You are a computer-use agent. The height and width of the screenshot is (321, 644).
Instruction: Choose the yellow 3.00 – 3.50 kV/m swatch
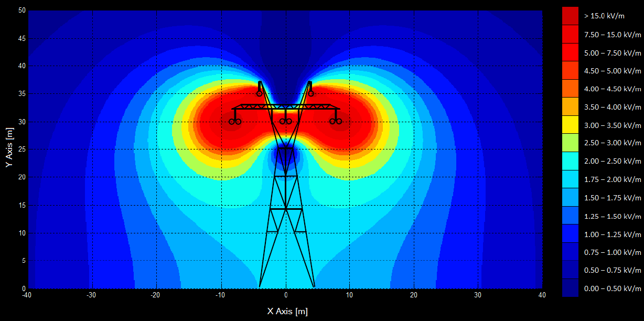[570, 125]
